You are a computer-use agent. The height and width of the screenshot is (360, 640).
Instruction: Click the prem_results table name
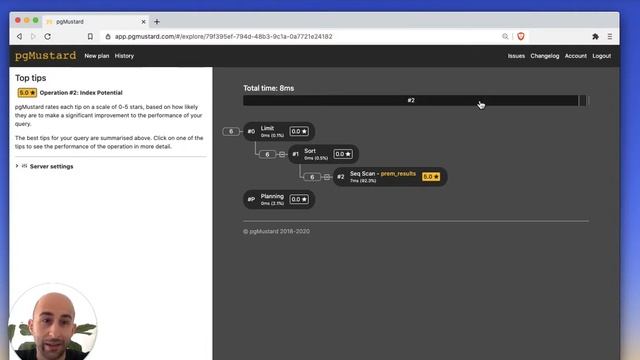click(398, 173)
